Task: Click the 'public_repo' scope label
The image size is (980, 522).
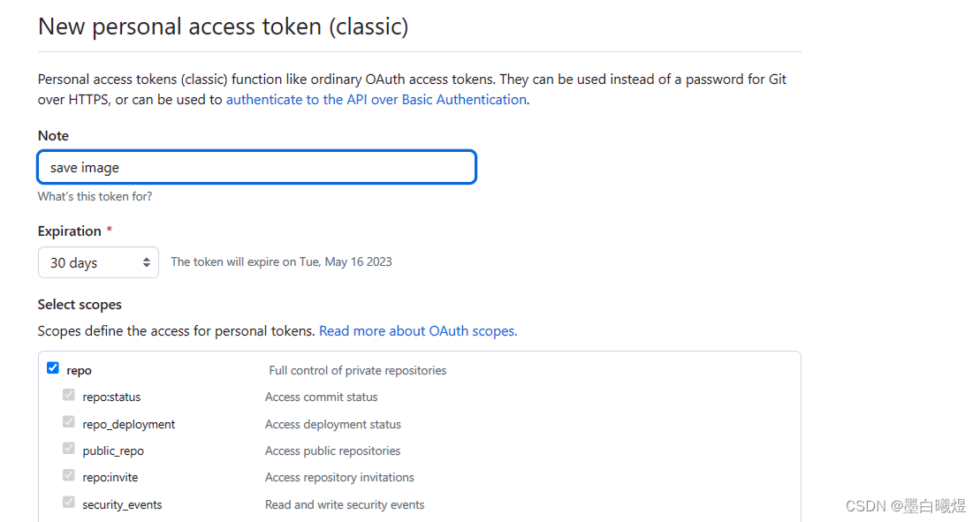Action: tap(113, 450)
